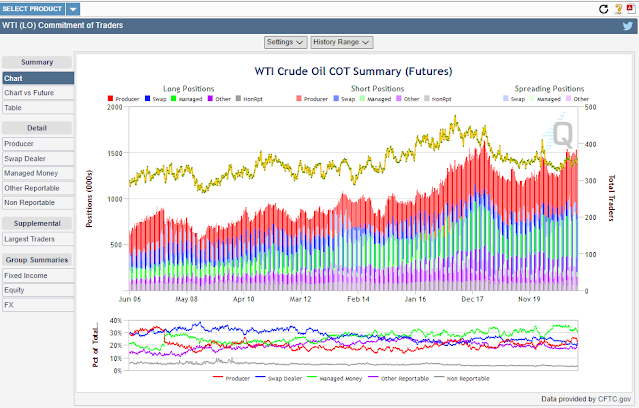Click the Short Positions legend heading
This screenshot has width=639, height=408.
click(x=377, y=88)
